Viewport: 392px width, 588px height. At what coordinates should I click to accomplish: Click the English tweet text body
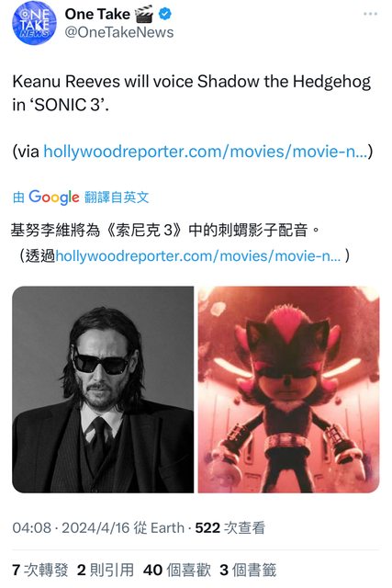tap(192, 93)
